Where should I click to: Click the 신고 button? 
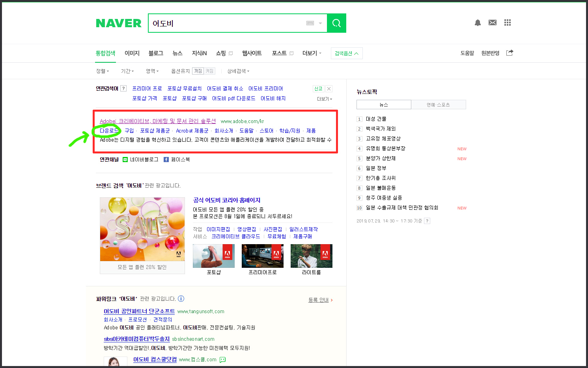tap(318, 89)
